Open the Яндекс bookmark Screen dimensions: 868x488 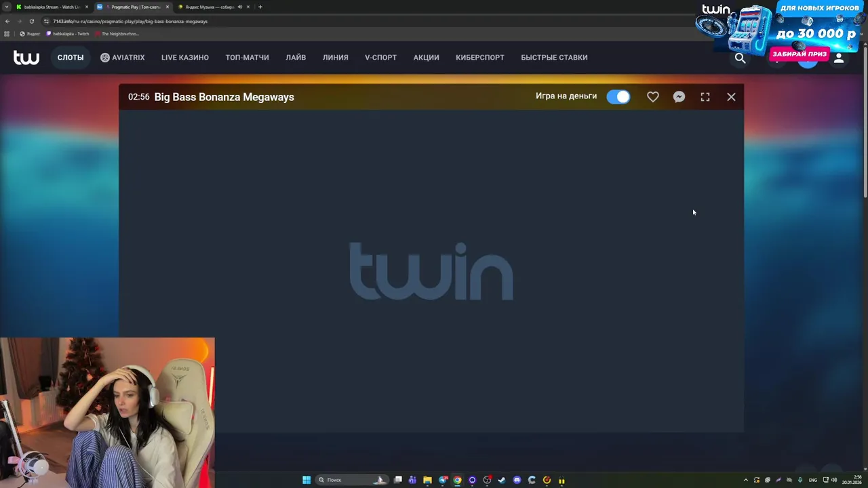[x=30, y=34]
